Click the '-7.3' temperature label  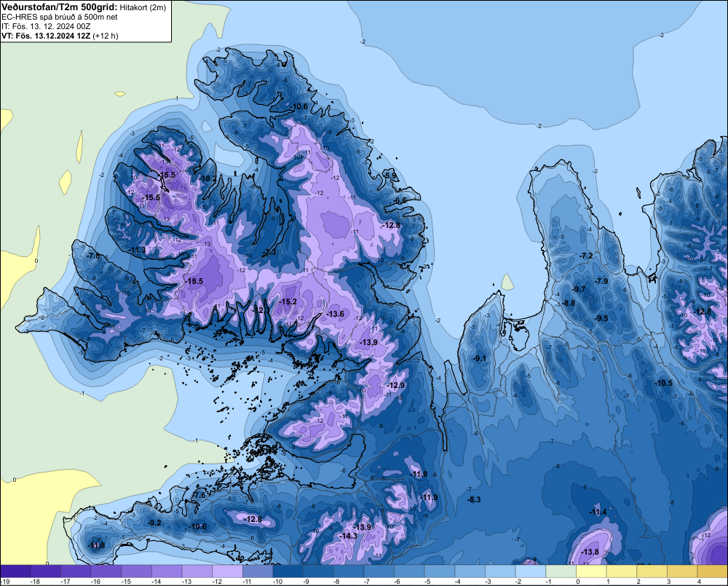tap(269, 252)
